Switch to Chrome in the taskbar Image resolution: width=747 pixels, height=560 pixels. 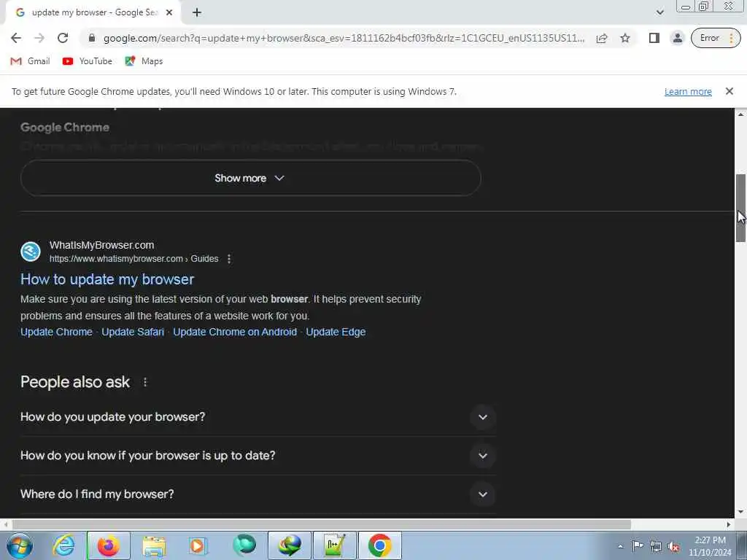coord(379,545)
